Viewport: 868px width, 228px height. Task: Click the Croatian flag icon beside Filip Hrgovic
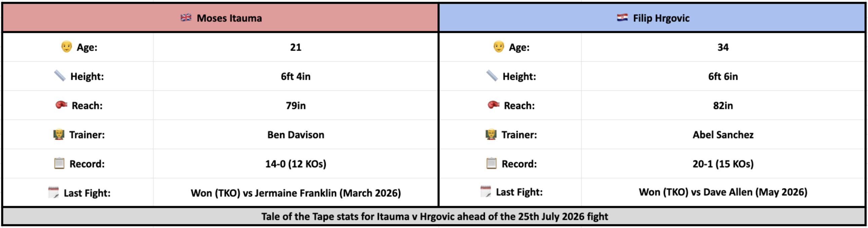(x=622, y=17)
